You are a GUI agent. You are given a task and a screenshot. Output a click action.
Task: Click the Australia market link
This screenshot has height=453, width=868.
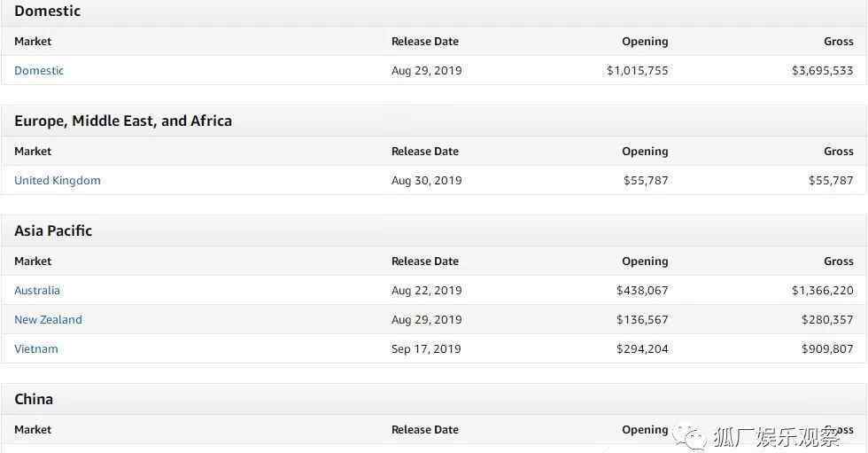click(x=37, y=291)
